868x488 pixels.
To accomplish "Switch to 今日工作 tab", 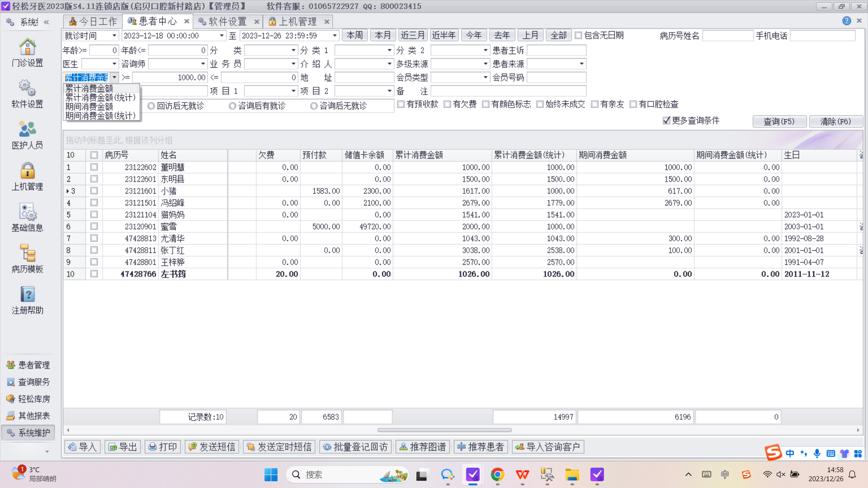I will (x=94, y=22).
